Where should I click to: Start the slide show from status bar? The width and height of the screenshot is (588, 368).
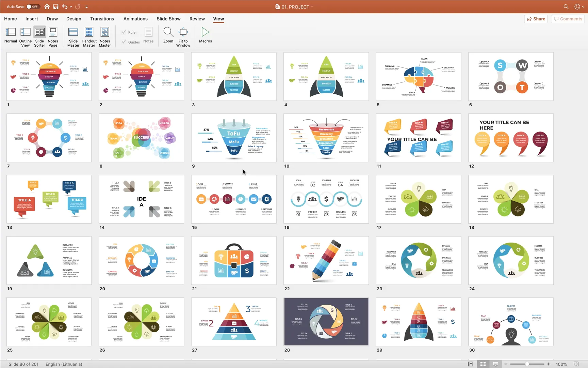coord(495,364)
